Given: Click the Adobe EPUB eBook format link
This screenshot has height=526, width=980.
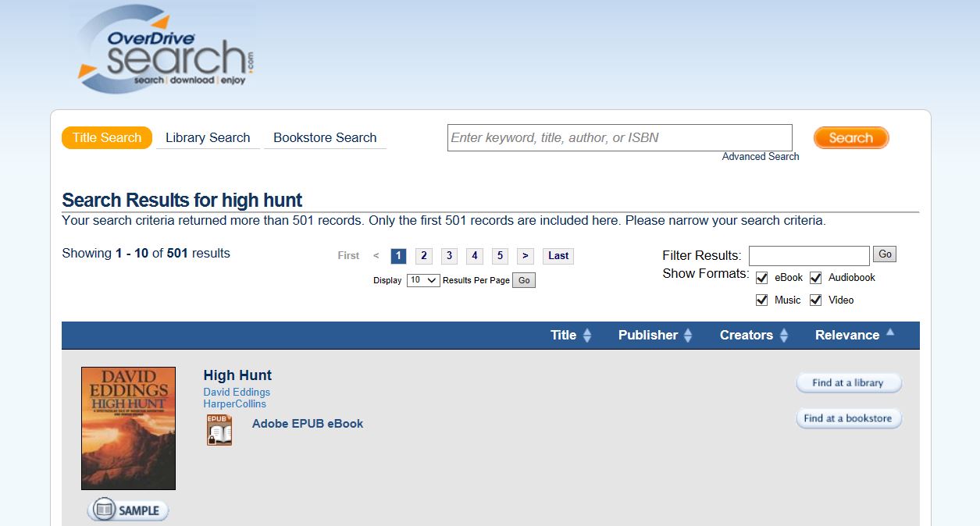Looking at the screenshot, I should coord(308,424).
